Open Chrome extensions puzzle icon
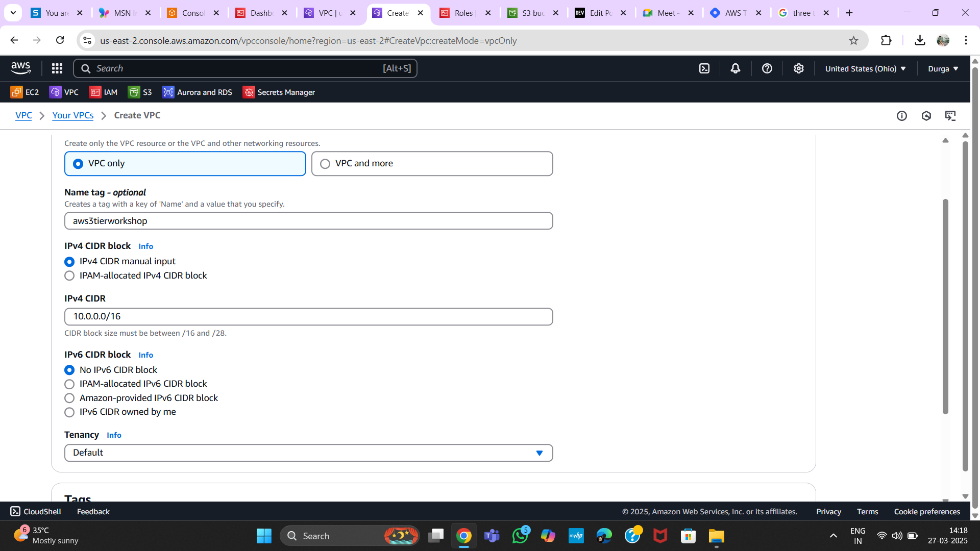 pos(887,40)
